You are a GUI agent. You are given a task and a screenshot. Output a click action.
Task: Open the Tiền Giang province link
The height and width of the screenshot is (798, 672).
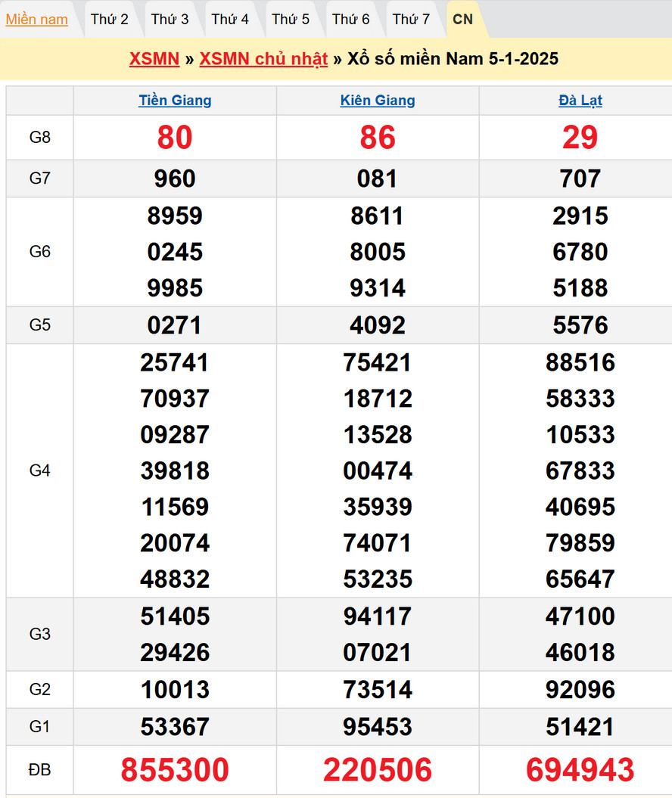175,101
